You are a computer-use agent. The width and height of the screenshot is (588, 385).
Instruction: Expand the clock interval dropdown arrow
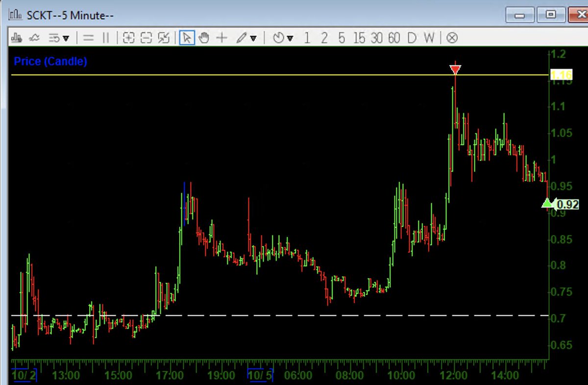pos(290,38)
